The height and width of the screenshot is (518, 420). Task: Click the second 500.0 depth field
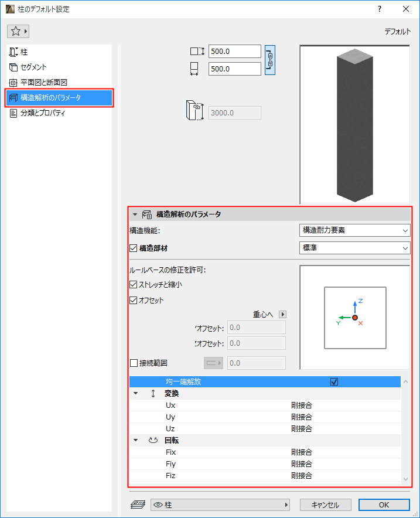click(235, 69)
